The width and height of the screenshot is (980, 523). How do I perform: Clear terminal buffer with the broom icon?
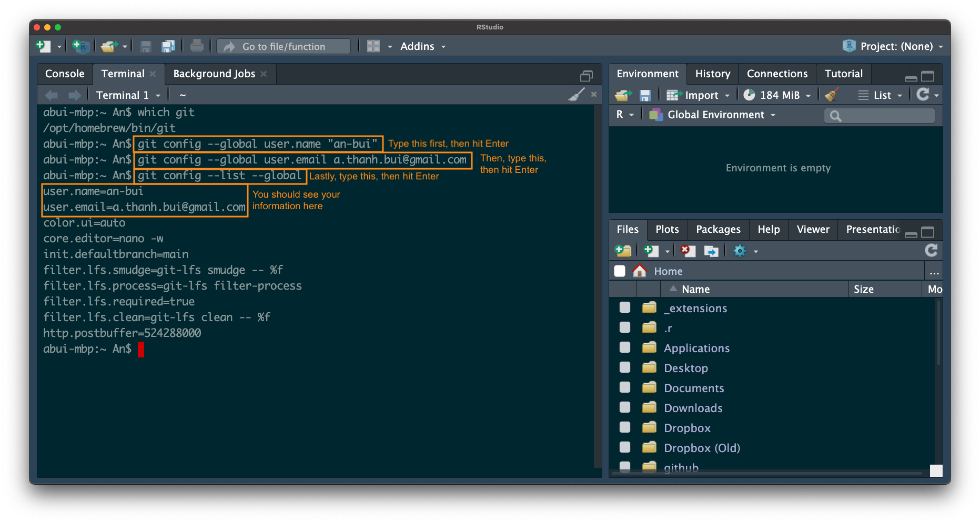(x=577, y=95)
